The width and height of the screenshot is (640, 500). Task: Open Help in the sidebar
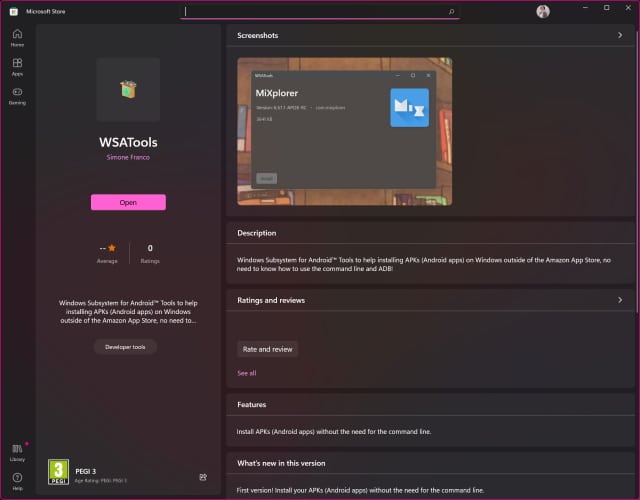pos(17,482)
